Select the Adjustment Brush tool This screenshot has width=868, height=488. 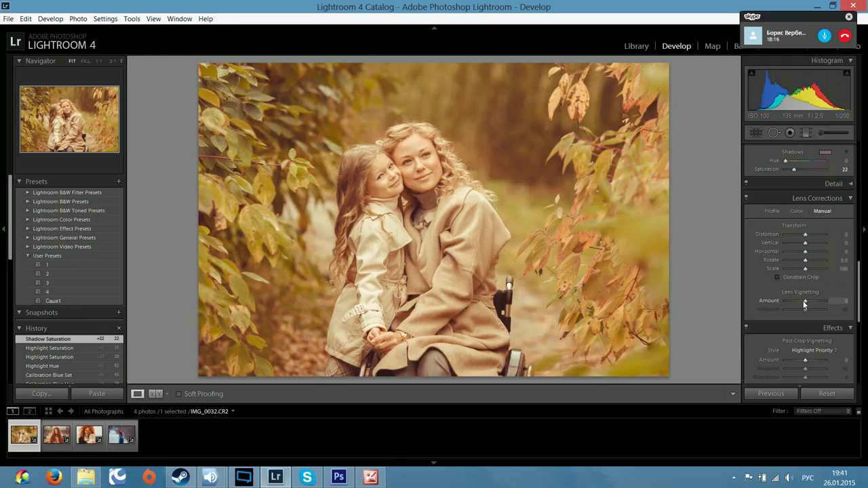(x=833, y=133)
